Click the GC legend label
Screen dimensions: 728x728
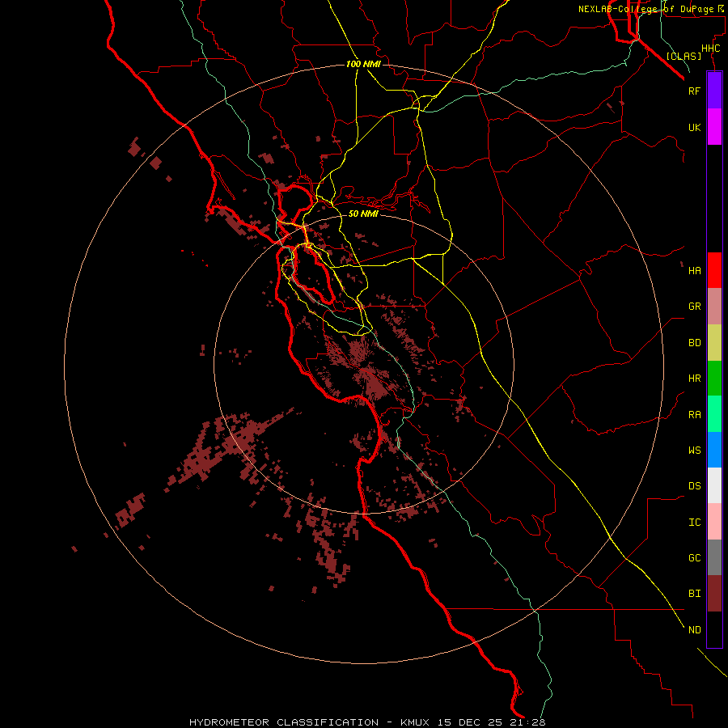(x=694, y=557)
